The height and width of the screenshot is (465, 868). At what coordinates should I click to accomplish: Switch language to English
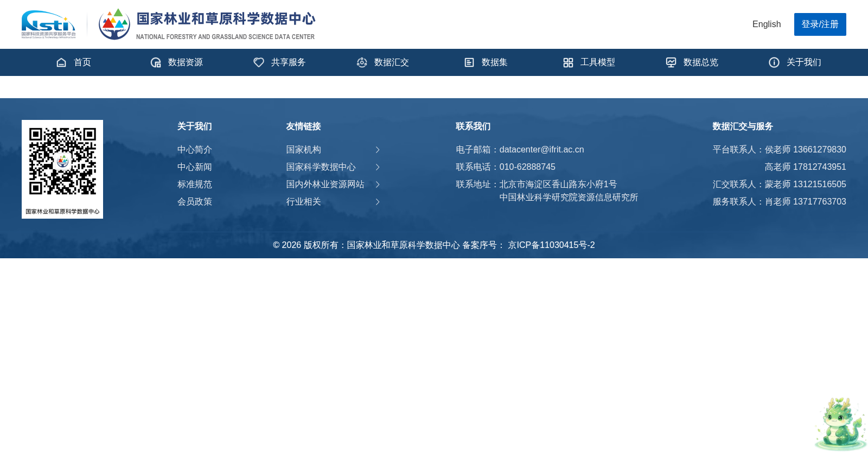pos(767,24)
